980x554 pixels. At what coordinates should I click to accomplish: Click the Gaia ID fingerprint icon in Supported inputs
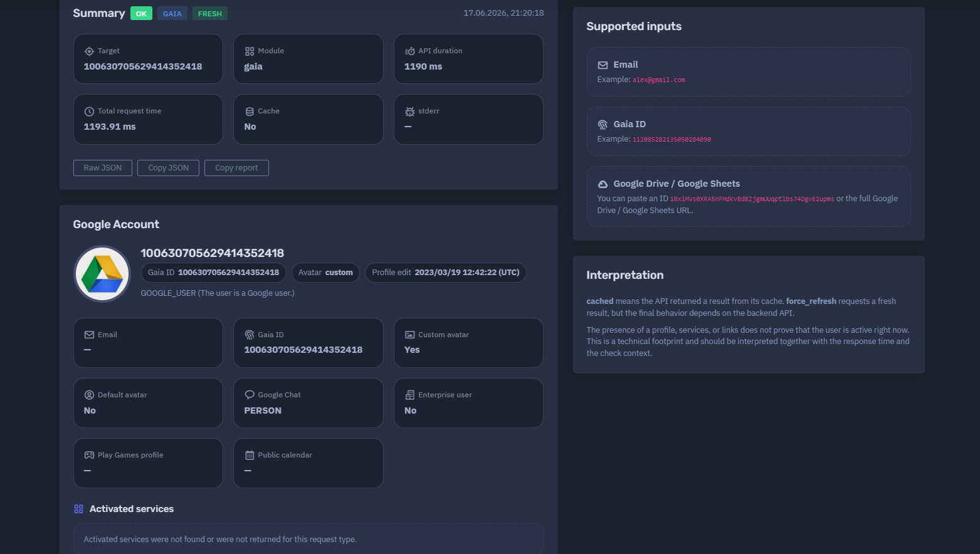pyautogui.click(x=603, y=125)
